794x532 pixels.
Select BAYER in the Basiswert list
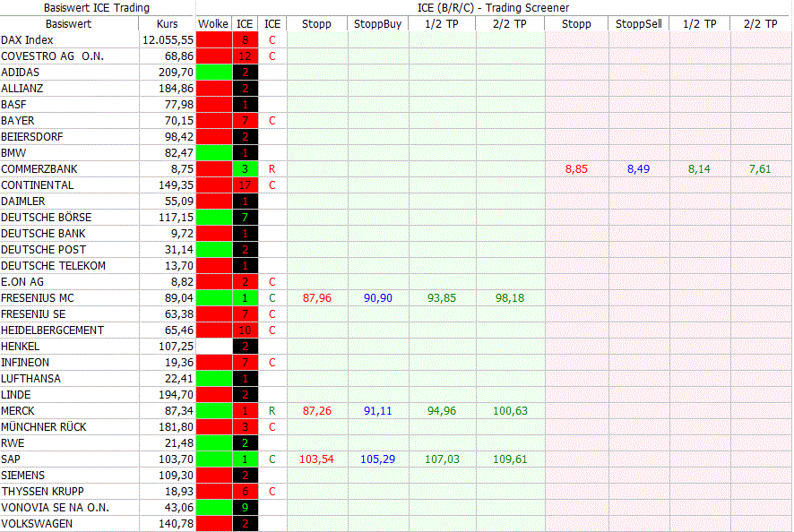[x=18, y=121]
